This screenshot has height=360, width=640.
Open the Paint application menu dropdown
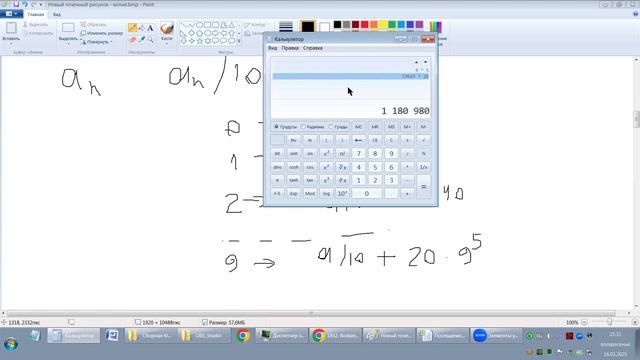[11, 14]
